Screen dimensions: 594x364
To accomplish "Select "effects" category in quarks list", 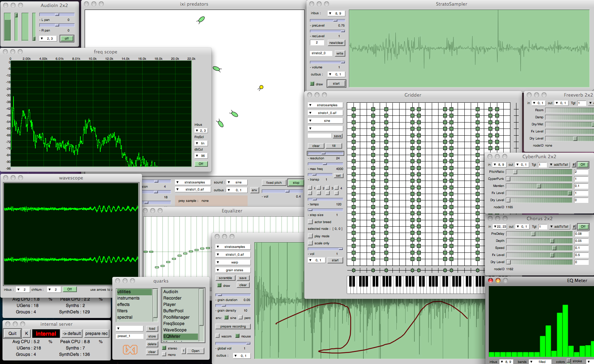I will 124,304.
